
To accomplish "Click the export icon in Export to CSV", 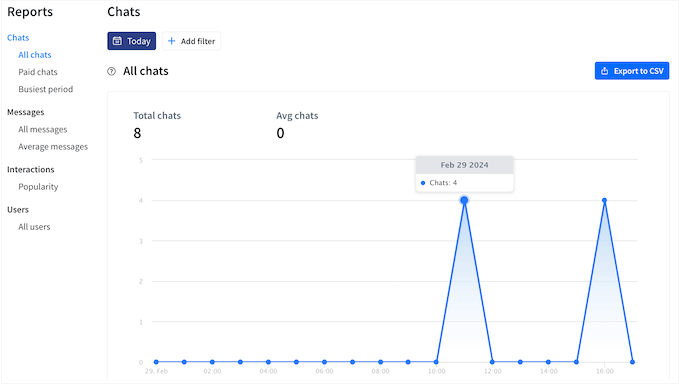I will click(604, 71).
